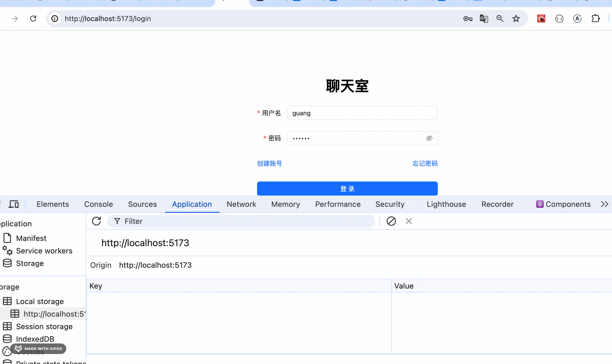Click the browser reload page icon
The width and height of the screenshot is (612, 364).
click(33, 19)
